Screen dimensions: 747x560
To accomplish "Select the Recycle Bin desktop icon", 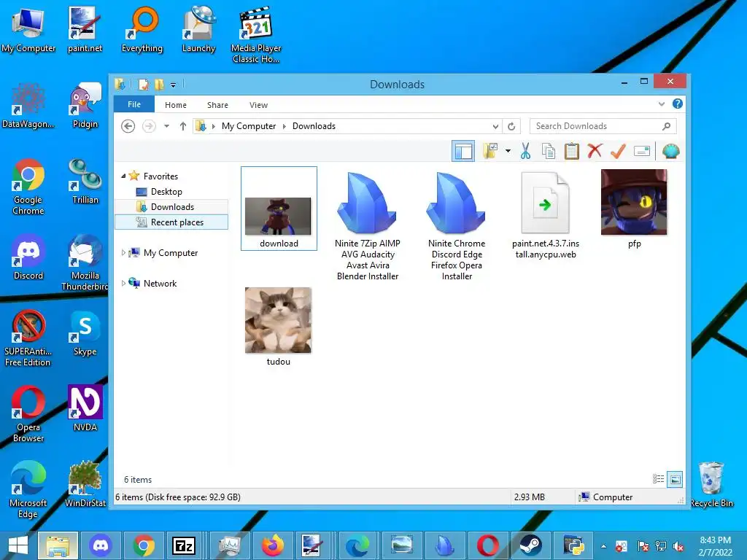I will click(711, 484).
